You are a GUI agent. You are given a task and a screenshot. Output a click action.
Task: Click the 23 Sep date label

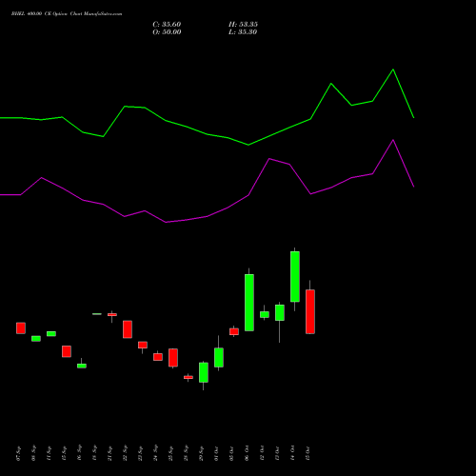pos(140,453)
